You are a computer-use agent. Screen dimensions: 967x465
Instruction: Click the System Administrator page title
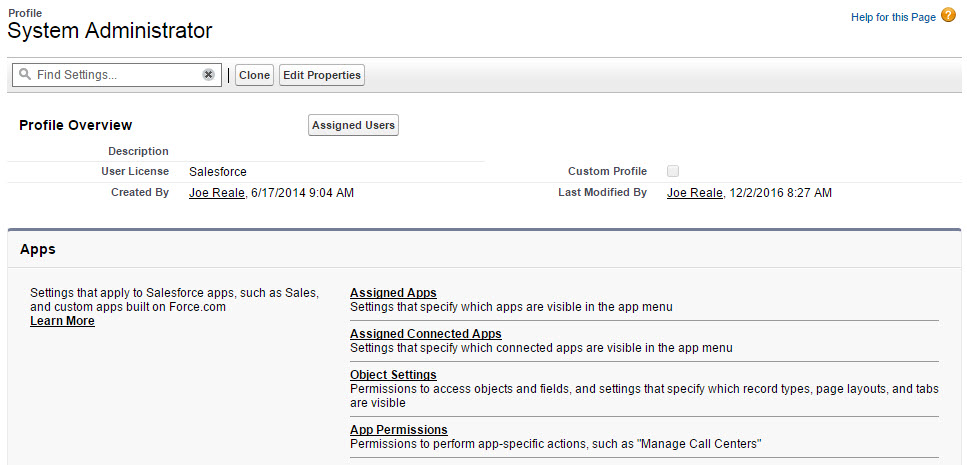pos(110,30)
